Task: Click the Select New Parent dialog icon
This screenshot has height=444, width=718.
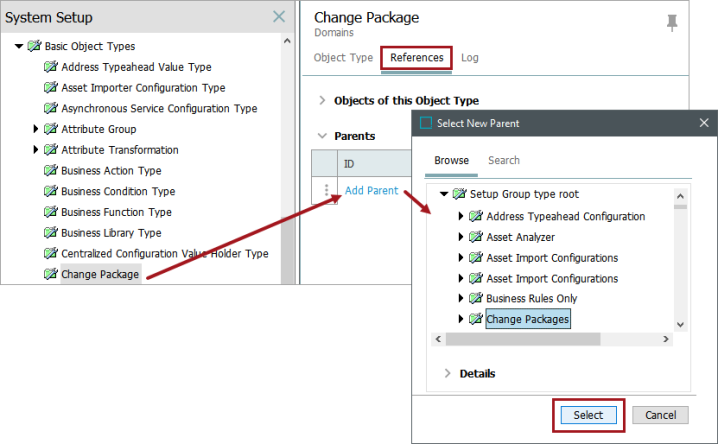Action: tap(426, 123)
